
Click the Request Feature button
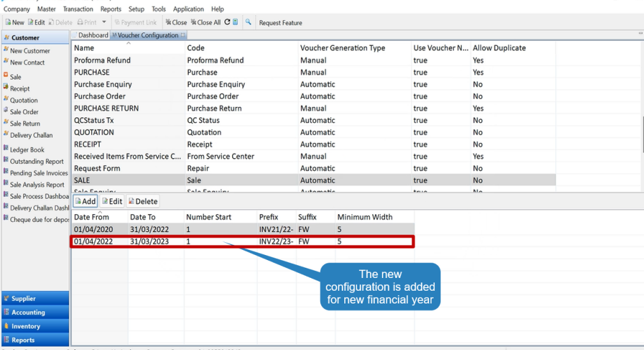click(281, 22)
